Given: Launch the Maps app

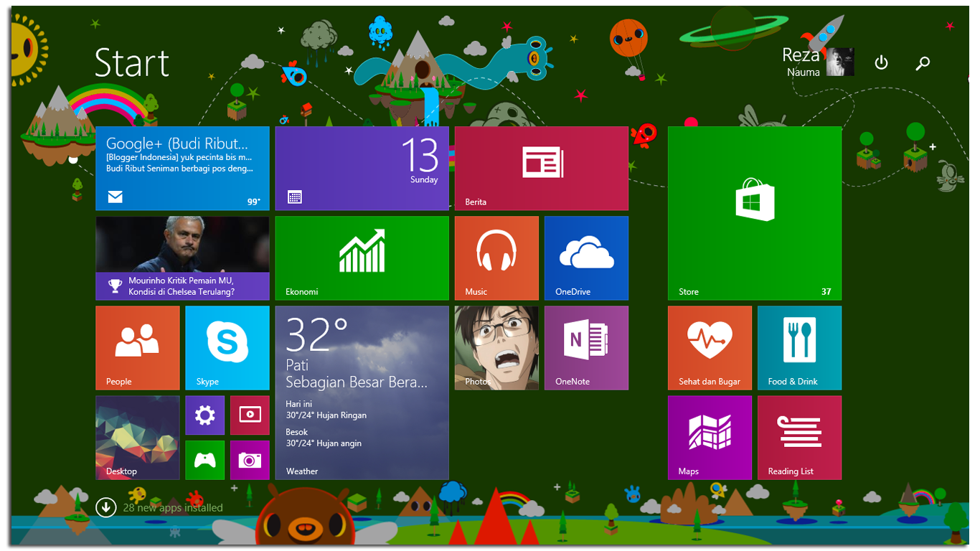Looking at the screenshot, I should coord(709,437).
